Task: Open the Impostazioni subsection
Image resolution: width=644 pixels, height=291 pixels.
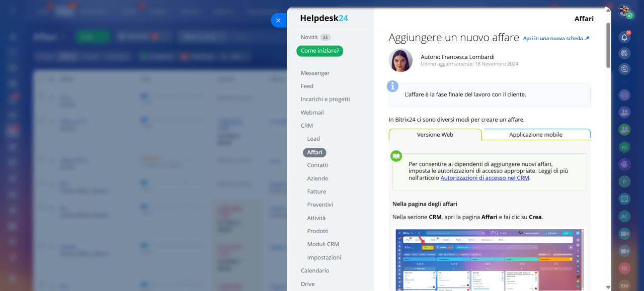Action: coord(324,257)
